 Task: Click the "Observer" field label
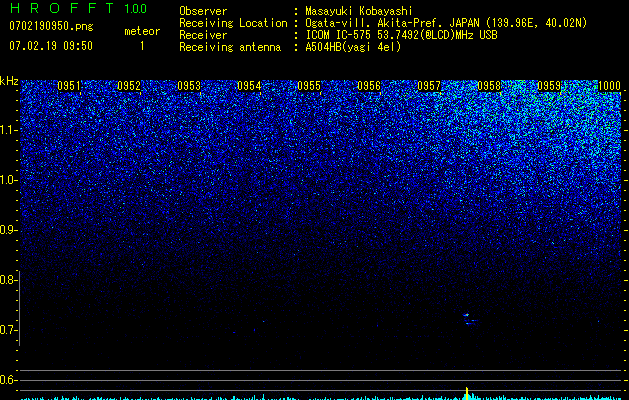pyautogui.click(x=203, y=11)
